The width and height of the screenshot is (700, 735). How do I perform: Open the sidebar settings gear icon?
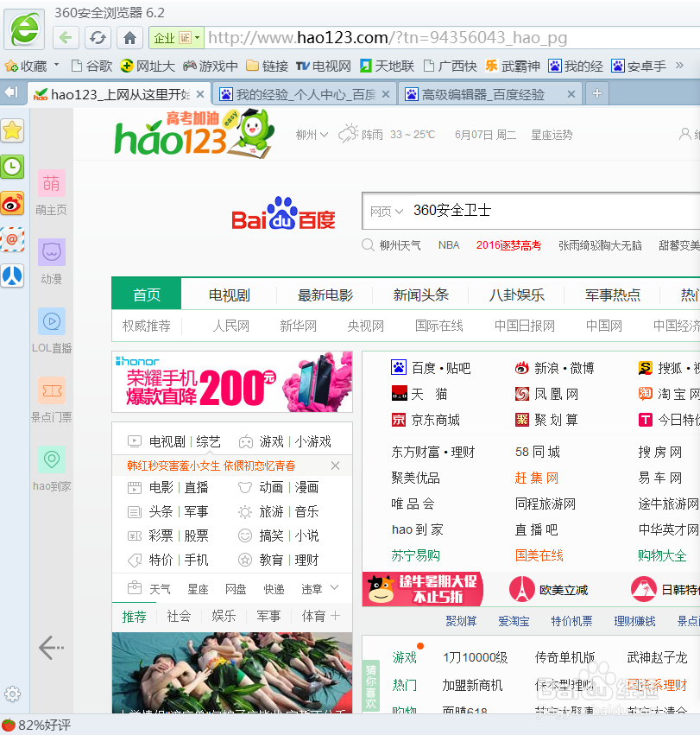pos(13,694)
